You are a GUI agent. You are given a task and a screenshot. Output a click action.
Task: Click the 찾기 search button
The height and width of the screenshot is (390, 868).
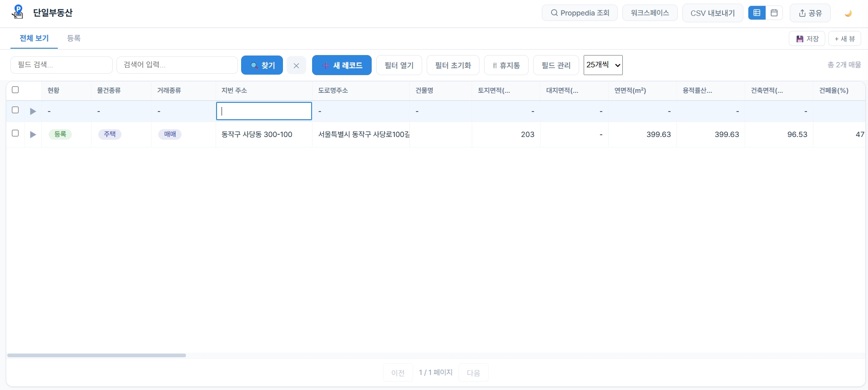coord(262,65)
